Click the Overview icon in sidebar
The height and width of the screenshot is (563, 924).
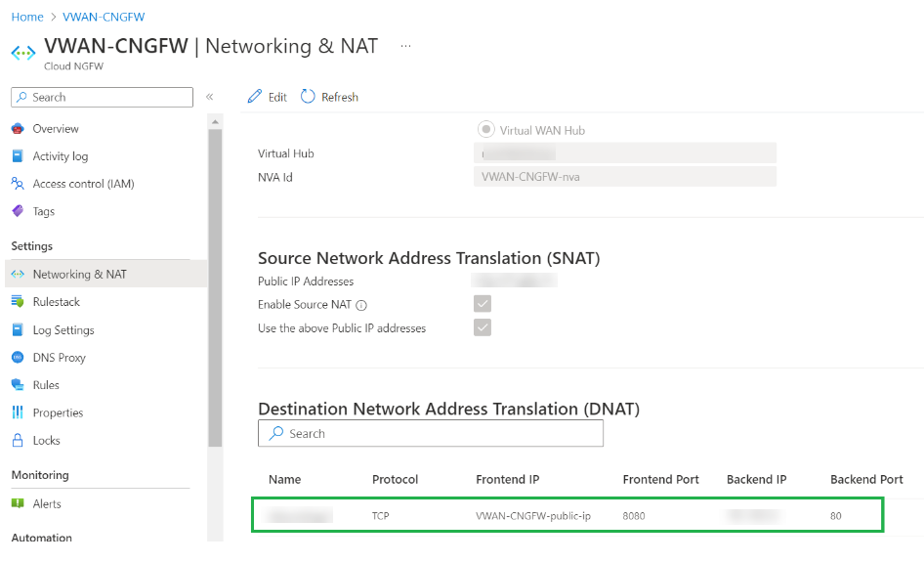tap(18, 129)
